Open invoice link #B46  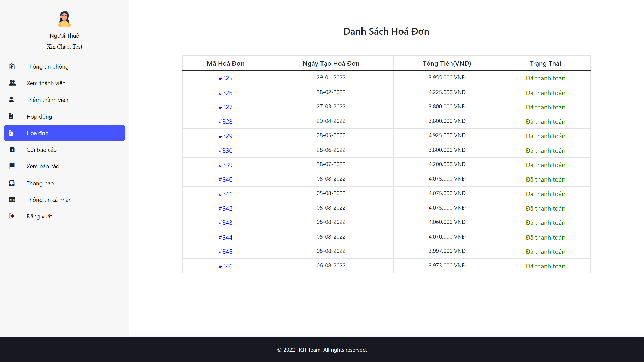pos(225,266)
